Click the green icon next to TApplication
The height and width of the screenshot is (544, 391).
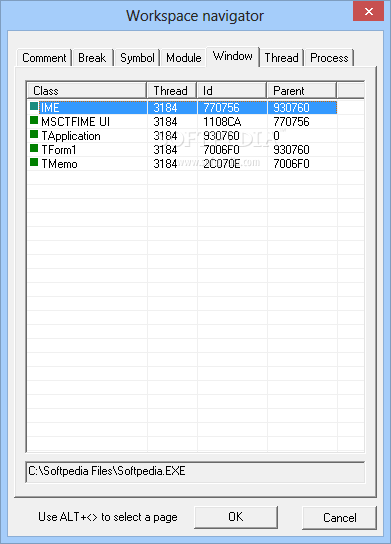34,134
